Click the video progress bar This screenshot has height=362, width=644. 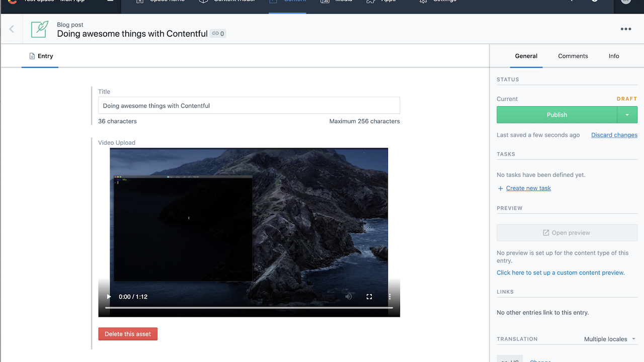[x=249, y=307]
